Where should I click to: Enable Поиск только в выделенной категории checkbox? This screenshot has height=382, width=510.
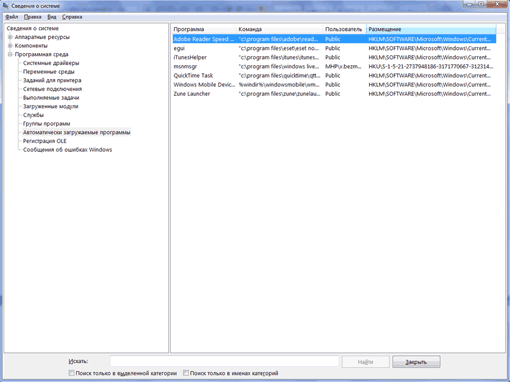click(71, 373)
